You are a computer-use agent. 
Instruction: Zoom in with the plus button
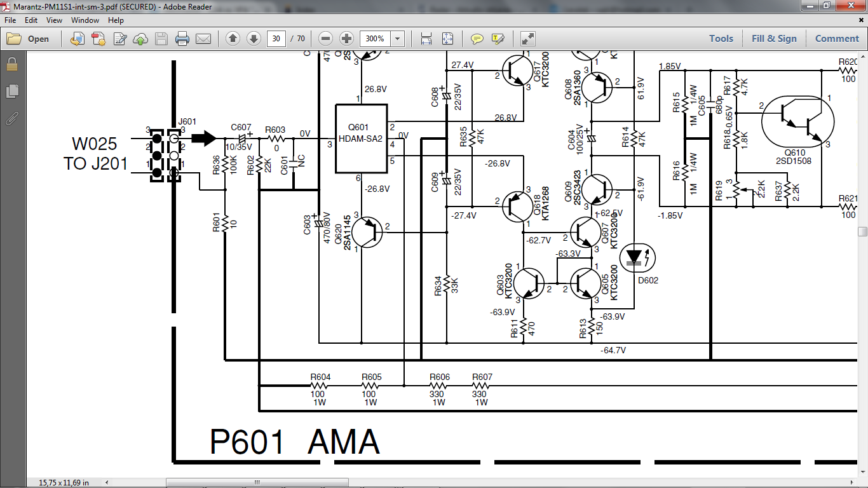click(x=346, y=39)
